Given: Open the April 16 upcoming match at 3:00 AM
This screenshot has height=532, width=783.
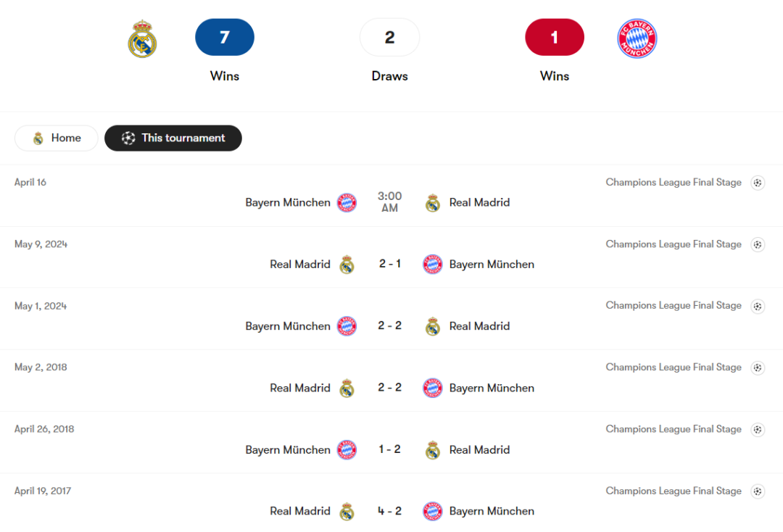Looking at the screenshot, I should [389, 202].
